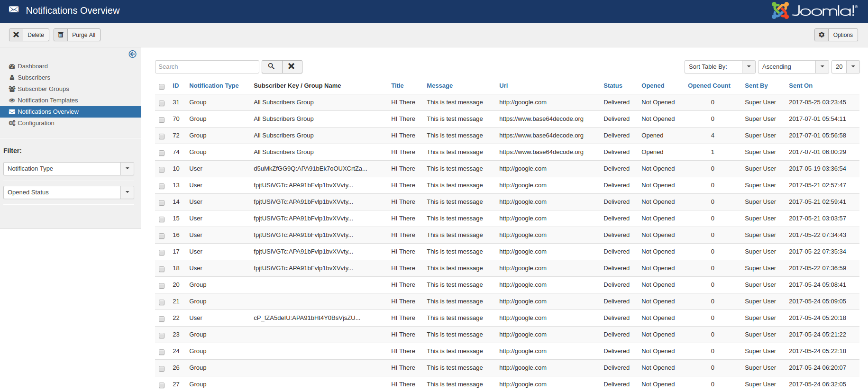Click the subscriber key starting with cP_fZA5deIU
This screenshot has height=392, width=868.
pos(307,318)
